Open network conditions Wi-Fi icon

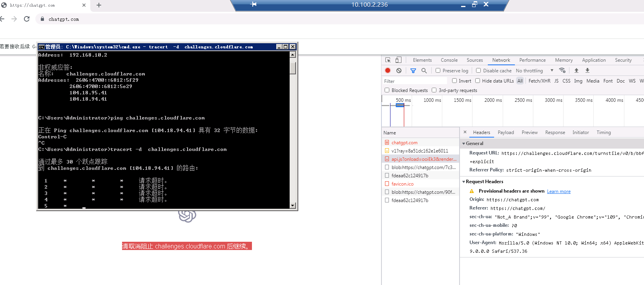(x=562, y=71)
